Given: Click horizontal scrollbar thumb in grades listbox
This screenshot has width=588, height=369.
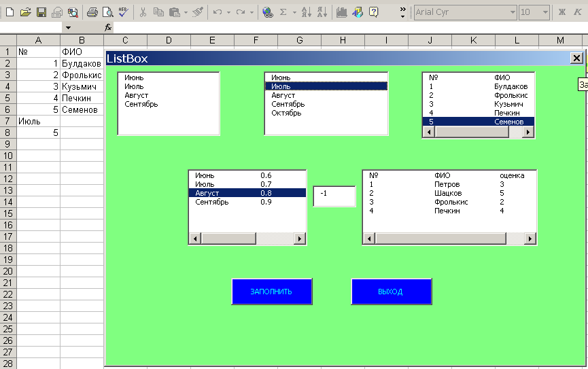Looking at the screenshot, I should pyautogui.click(x=440, y=239).
